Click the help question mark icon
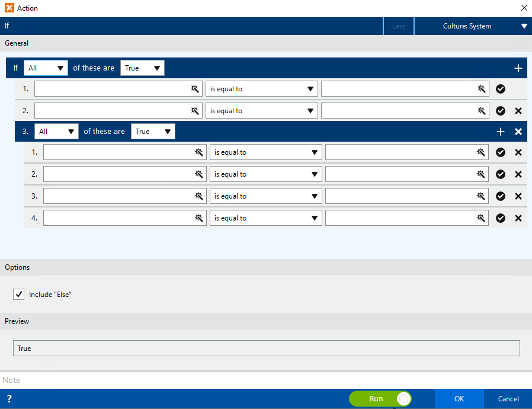 point(9,399)
